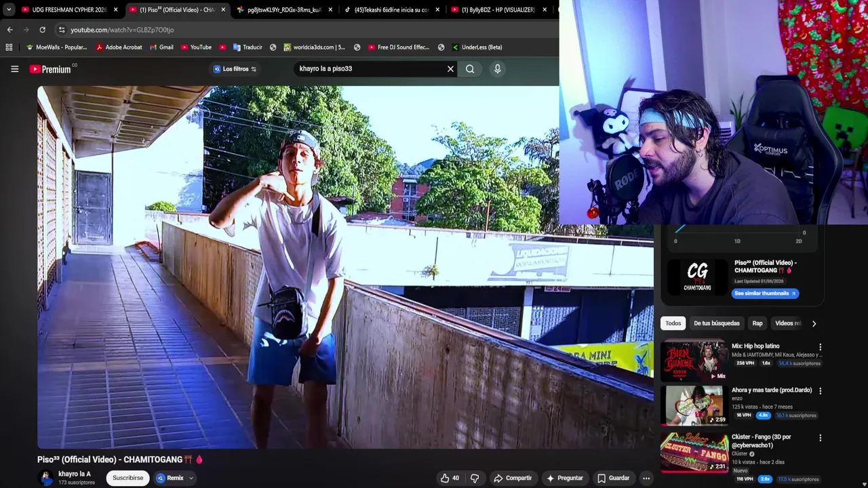Activate voice search microphone
Viewport: 868px width, 488px height.
click(497, 68)
